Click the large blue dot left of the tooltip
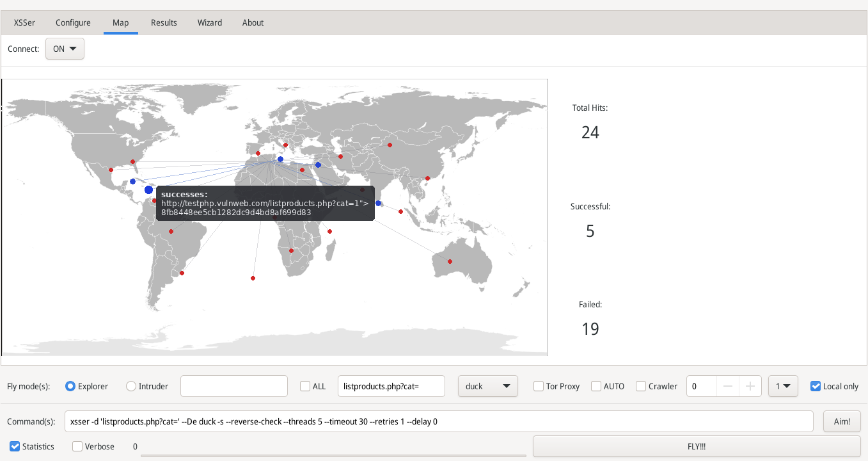The image size is (868, 461). 149,190
